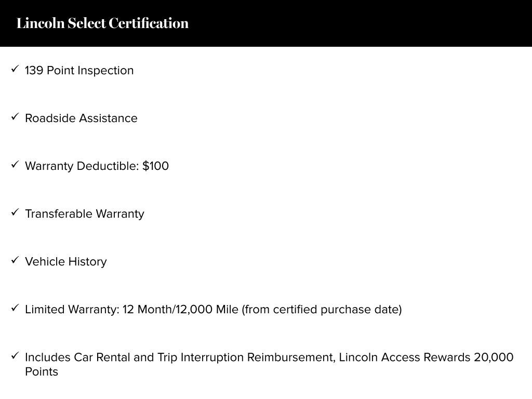Click the checkmark next to Transferable Warranty
The width and height of the screenshot is (532, 399).
click(x=15, y=212)
